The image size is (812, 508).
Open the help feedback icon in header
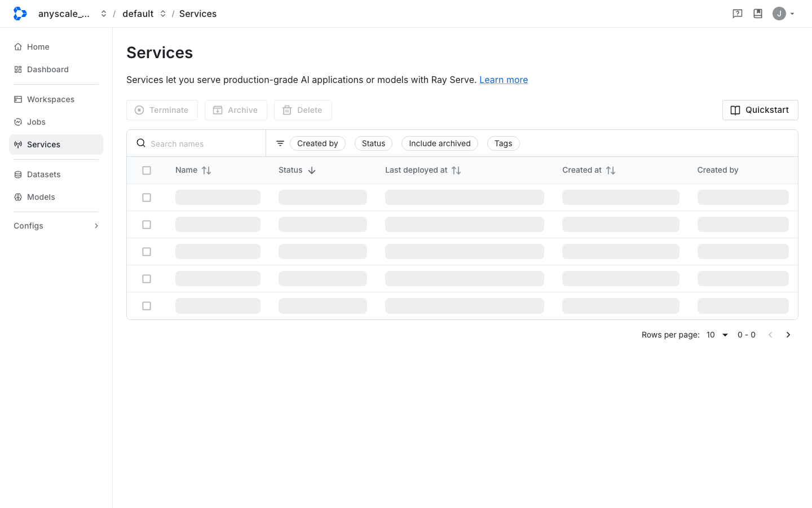[x=738, y=14]
